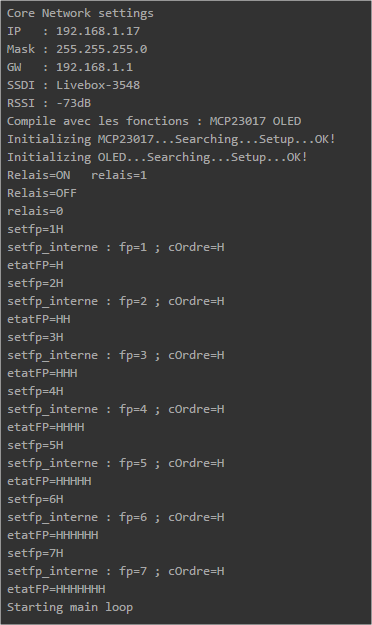
Task: Click the 'setfp=4H' log line
Action: (35, 391)
